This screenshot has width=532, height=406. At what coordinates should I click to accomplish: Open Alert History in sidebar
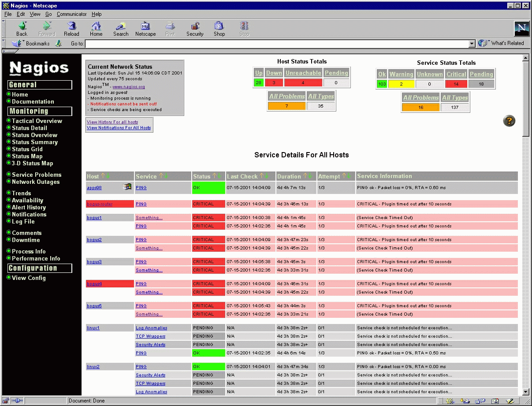tap(29, 207)
